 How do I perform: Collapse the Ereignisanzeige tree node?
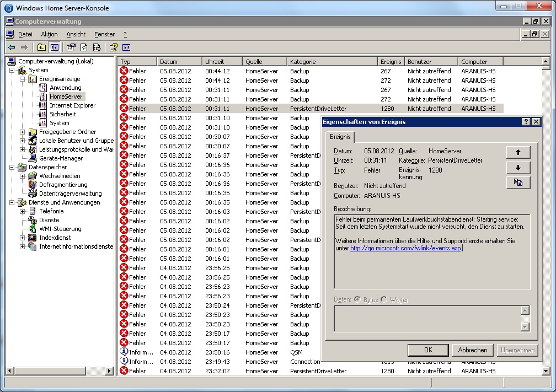(x=23, y=79)
